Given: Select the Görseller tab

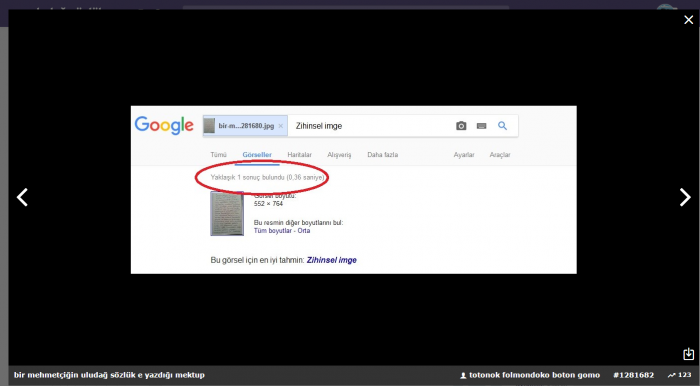Looking at the screenshot, I should (257, 155).
